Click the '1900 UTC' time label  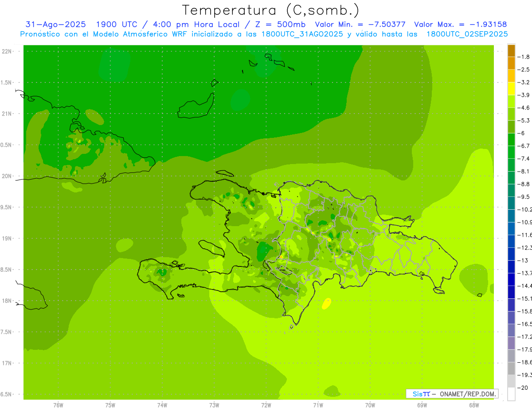pyautogui.click(x=117, y=24)
